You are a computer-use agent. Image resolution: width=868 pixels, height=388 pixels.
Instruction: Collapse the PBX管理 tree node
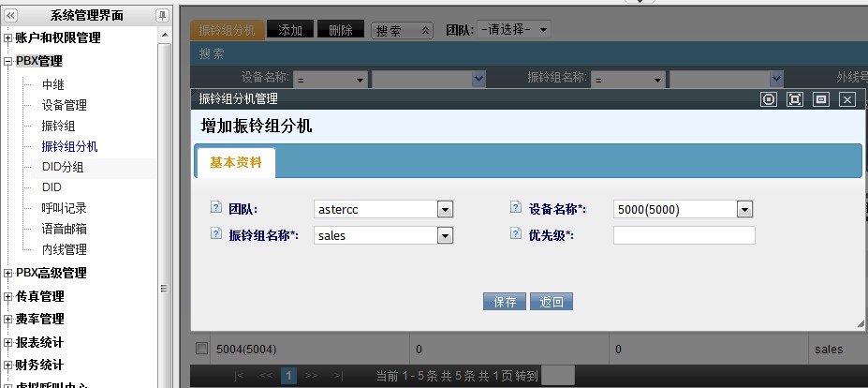pos(8,62)
